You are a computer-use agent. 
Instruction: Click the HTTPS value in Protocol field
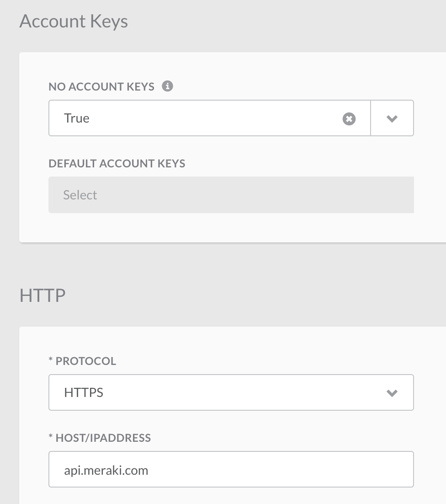(x=84, y=392)
